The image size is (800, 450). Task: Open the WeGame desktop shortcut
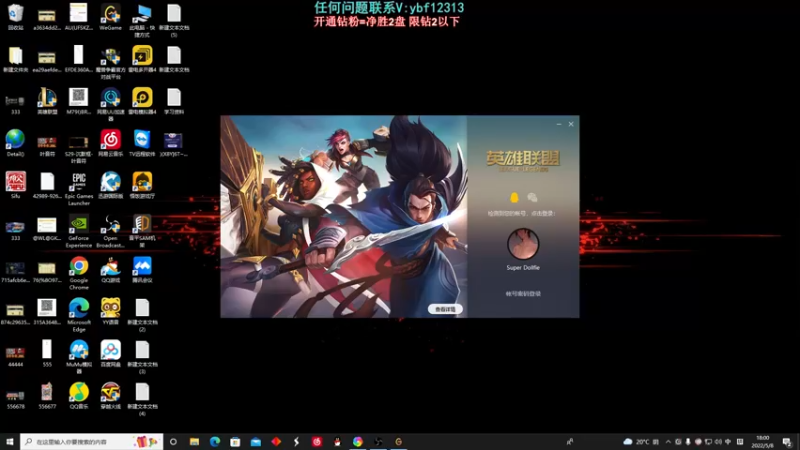coord(110,17)
